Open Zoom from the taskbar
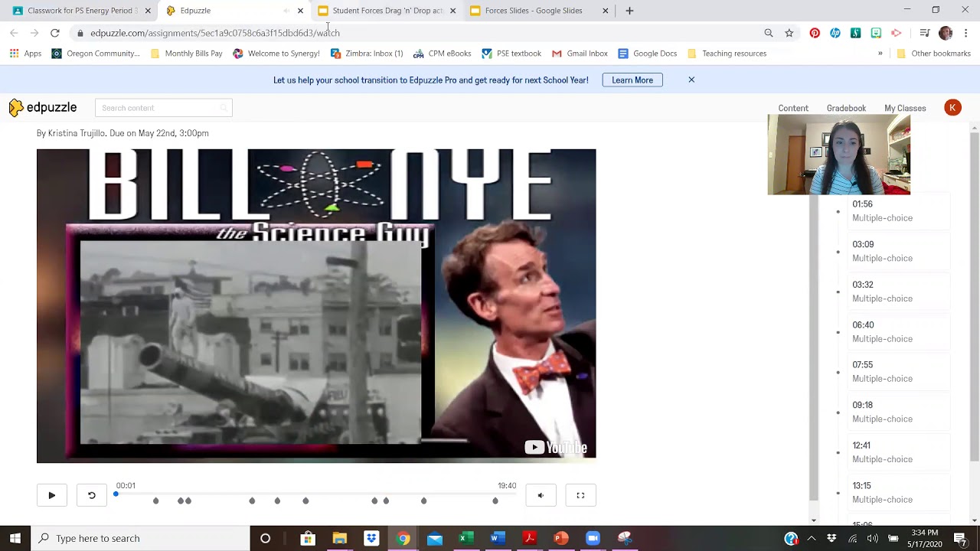This screenshot has height=551, width=980. [593, 538]
